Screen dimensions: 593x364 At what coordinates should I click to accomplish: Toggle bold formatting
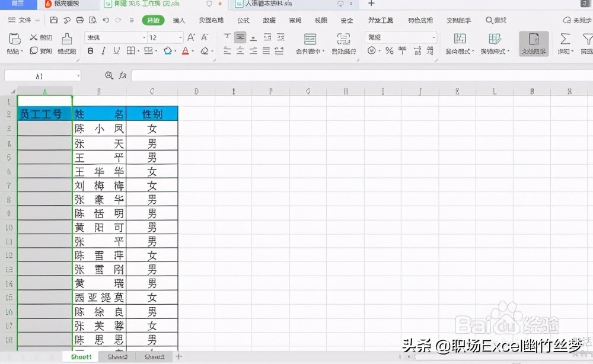pyautogui.click(x=91, y=52)
